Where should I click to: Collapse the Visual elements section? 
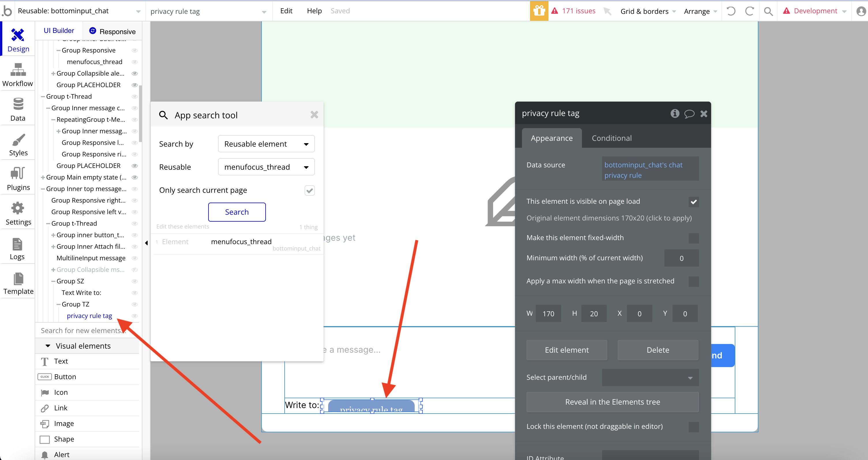[x=48, y=346]
